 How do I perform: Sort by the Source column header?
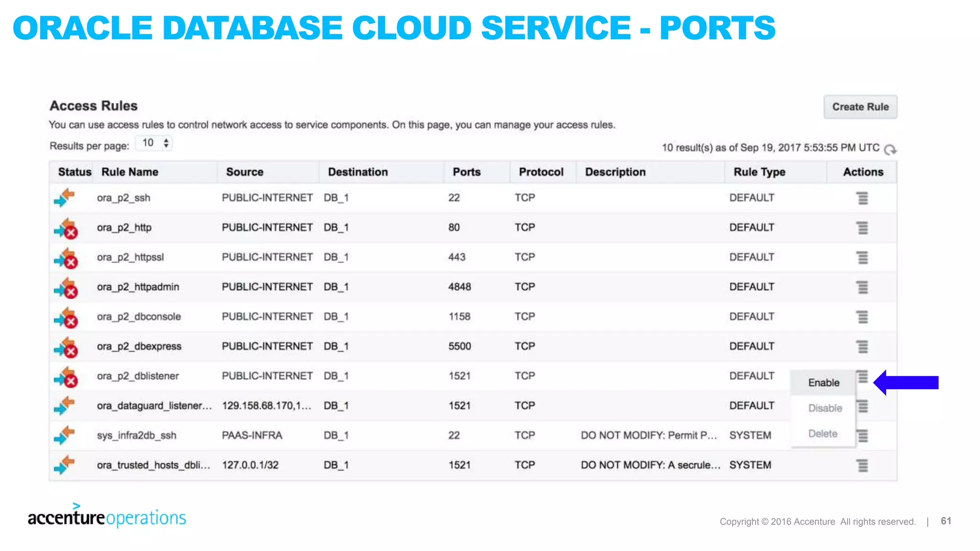coord(245,172)
